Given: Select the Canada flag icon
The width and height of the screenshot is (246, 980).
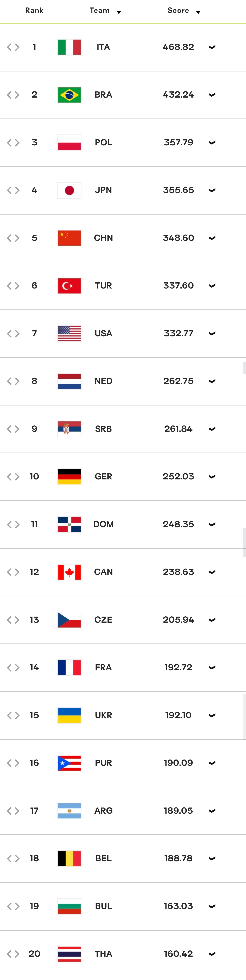Looking at the screenshot, I should point(69,572).
